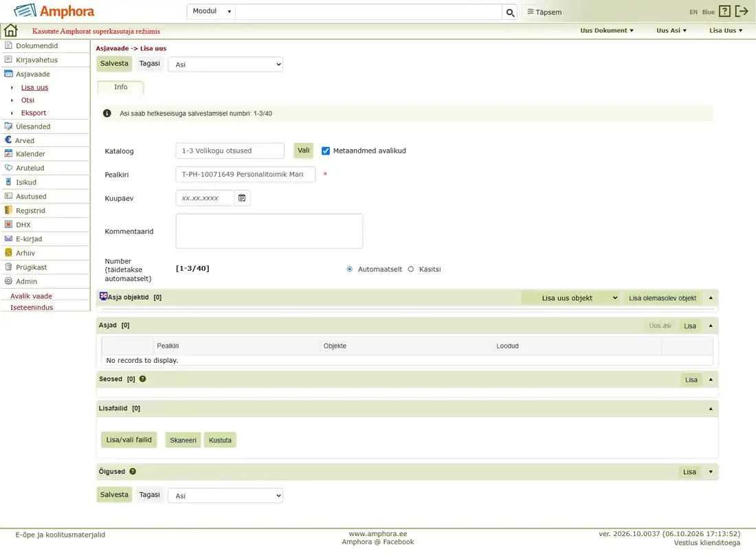
Task: Open the Täpsem advanced search
Action: pyautogui.click(x=544, y=12)
